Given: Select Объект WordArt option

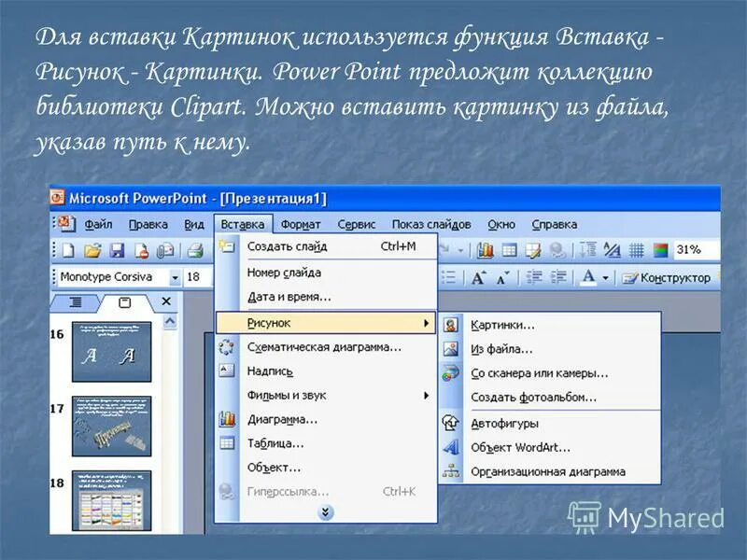Looking at the screenshot, I should [x=549, y=448].
